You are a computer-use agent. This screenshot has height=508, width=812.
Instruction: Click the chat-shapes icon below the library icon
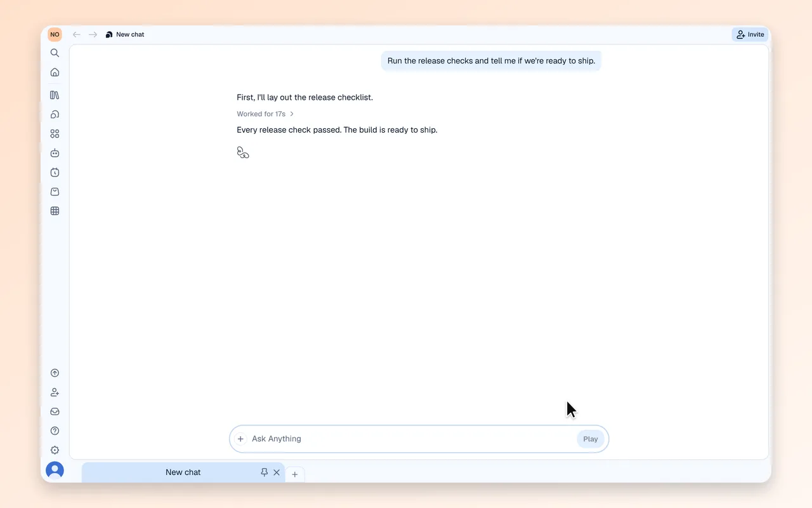(55, 114)
